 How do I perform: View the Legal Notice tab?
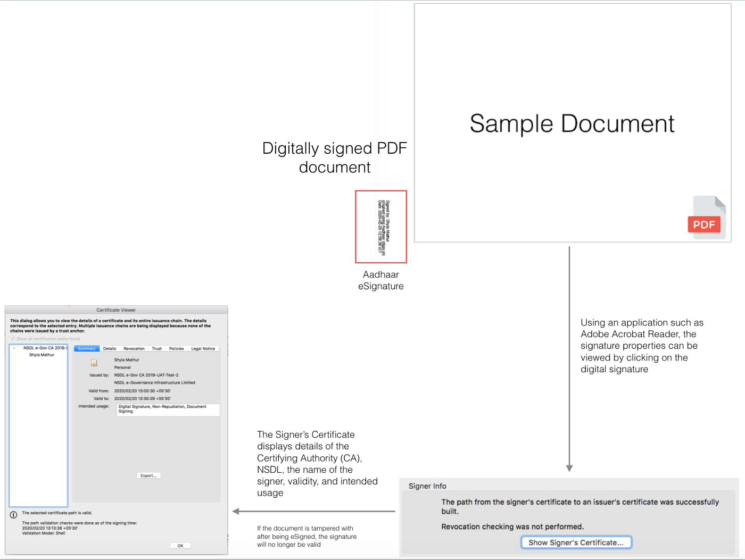203,348
